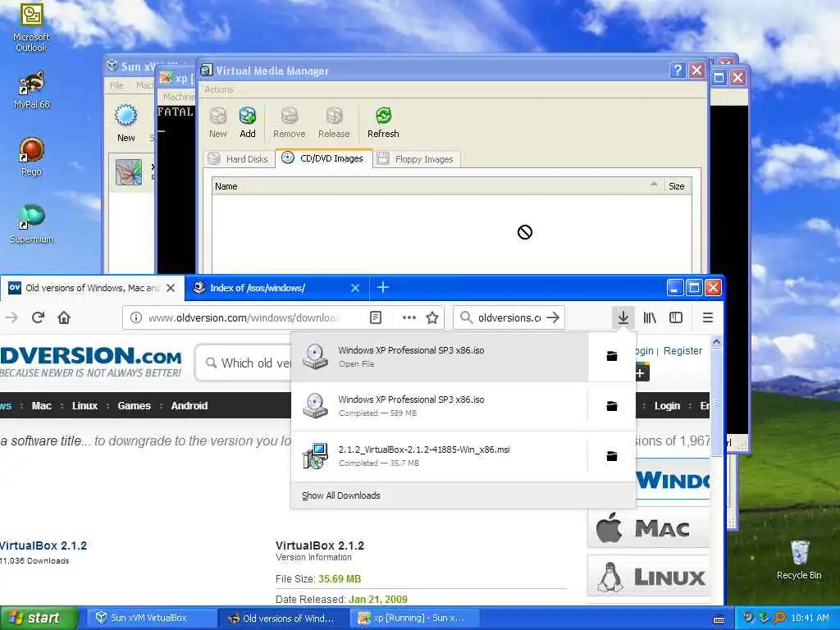
Task: Click the Mac navigation item on website
Action: click(x=41, y=405)
